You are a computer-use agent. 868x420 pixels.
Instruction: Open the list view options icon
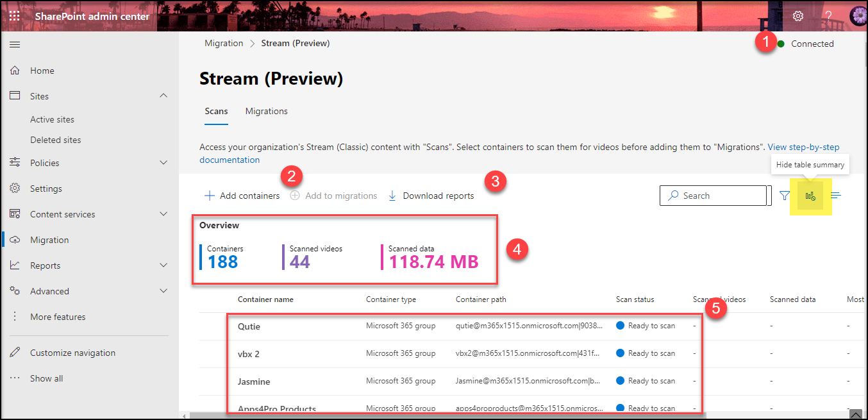click(835, 196)
